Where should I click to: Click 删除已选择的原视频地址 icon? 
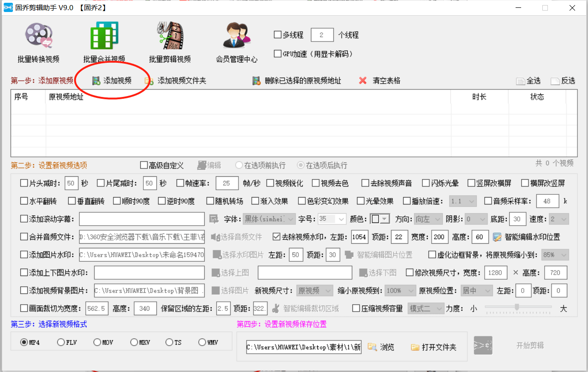pos(256,81)
